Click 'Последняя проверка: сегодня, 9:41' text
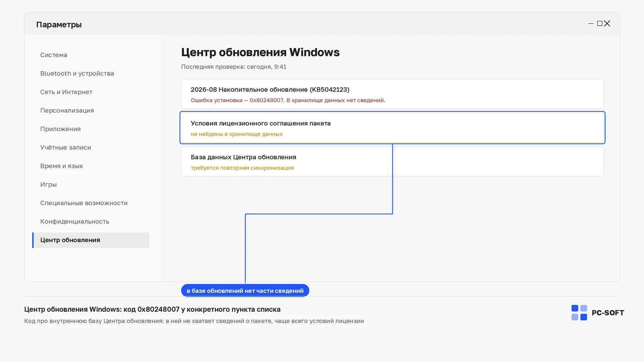This screenshot has width=644, height=362. coord(234,67)
